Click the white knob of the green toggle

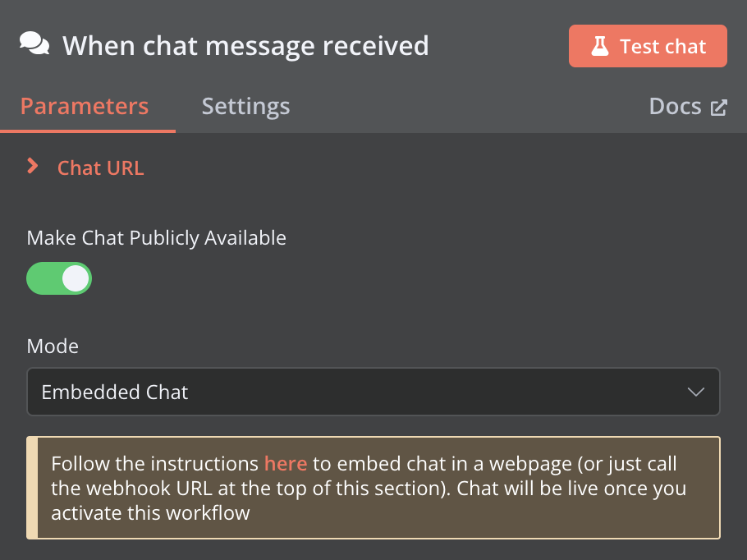75,278
